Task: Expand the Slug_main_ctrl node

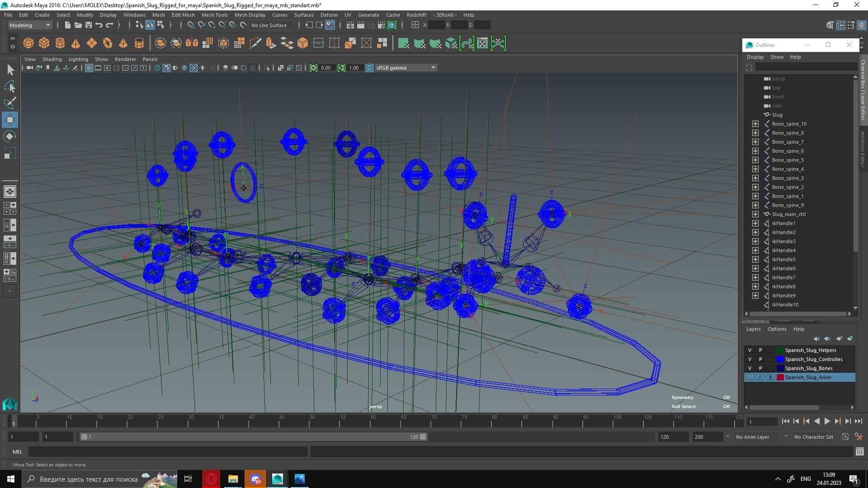Action: pos(755,214)
